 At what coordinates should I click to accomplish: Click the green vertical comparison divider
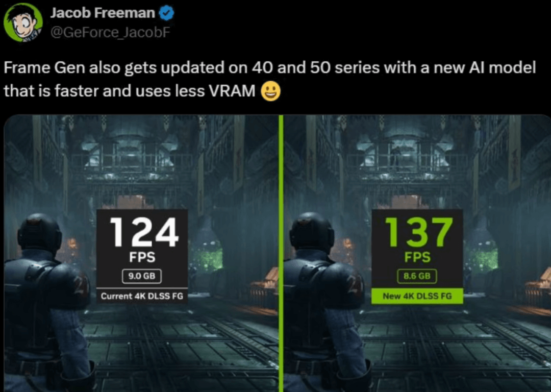tap(281, 254)
